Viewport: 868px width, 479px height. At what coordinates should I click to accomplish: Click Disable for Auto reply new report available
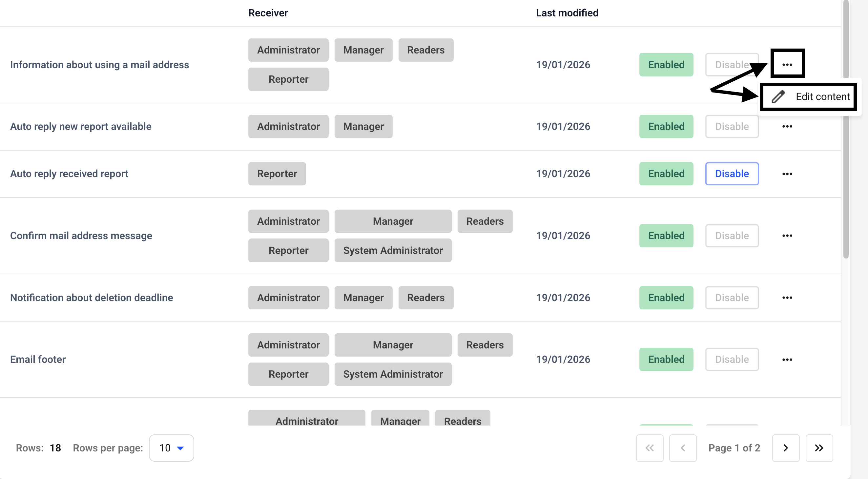coord(732,126)
